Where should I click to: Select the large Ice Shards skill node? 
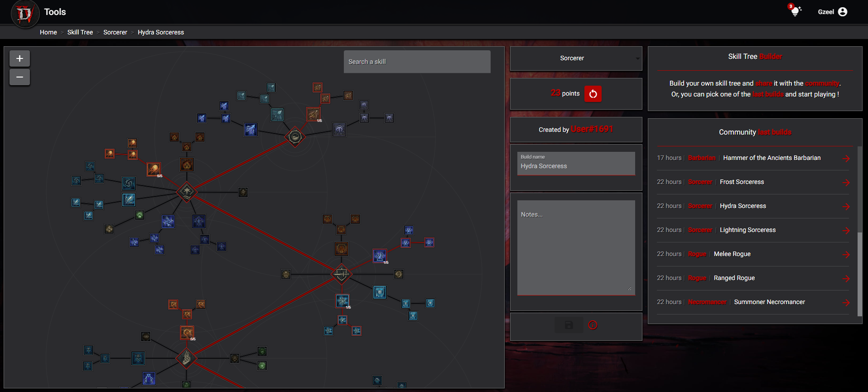tap(129, 199)
